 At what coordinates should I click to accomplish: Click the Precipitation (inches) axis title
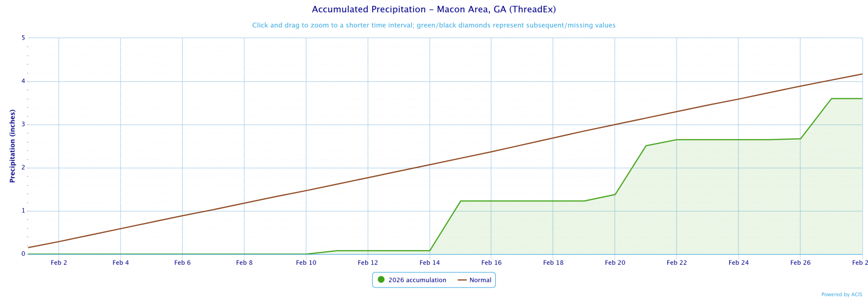click(x=12, y=146)
